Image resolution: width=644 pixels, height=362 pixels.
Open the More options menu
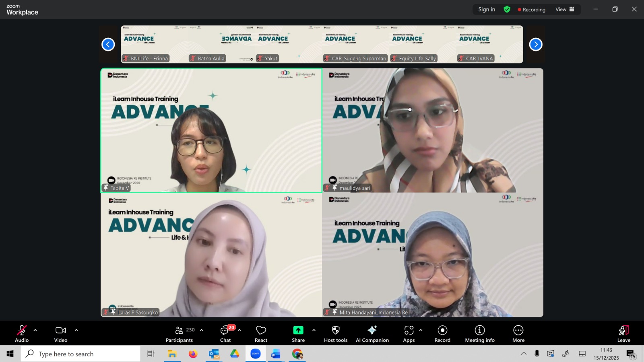[x=518, y=333]
